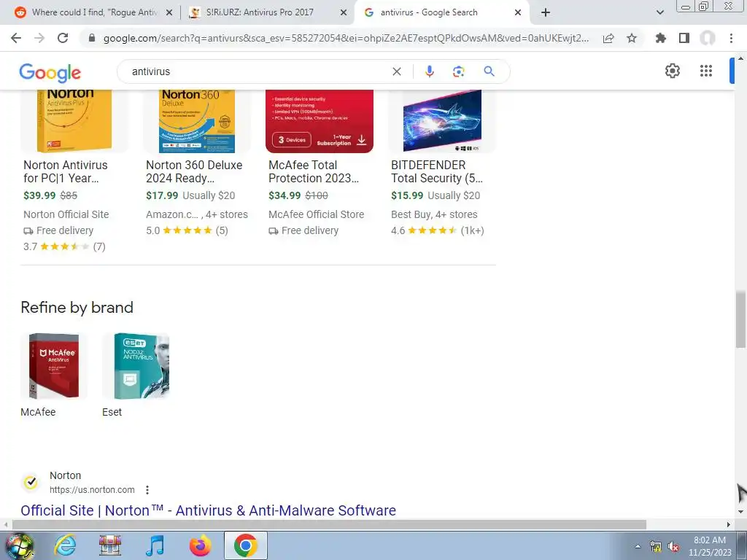747x560 pixels.
Task: Launch Firefox from the taskbar
Action: pyautogui.click(x=200, y=545)
